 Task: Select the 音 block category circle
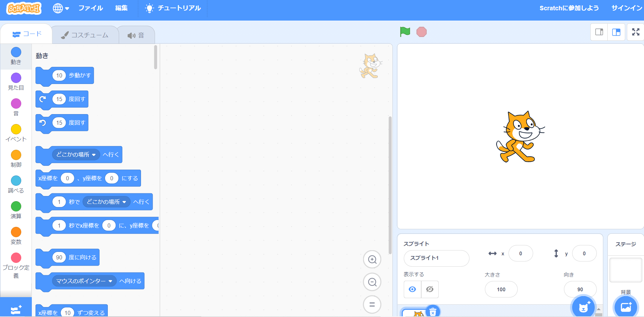[x=16, y=103]
